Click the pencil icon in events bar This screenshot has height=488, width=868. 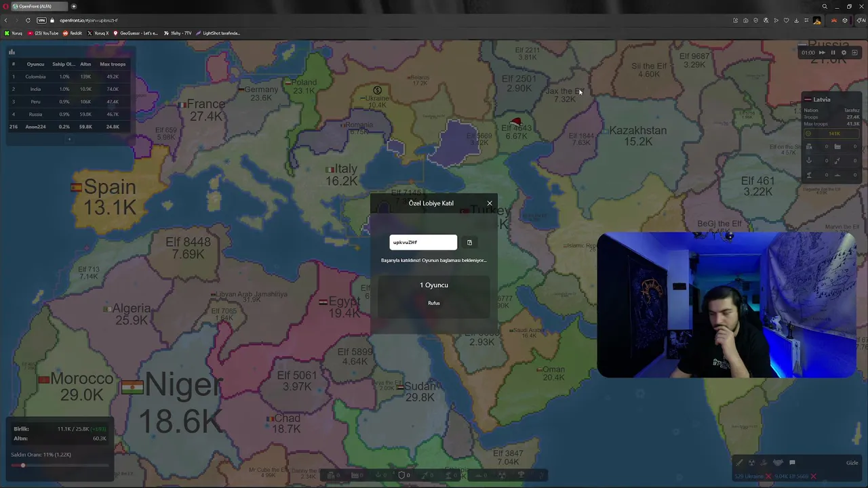pyautogui.click(x=739, y=462)
